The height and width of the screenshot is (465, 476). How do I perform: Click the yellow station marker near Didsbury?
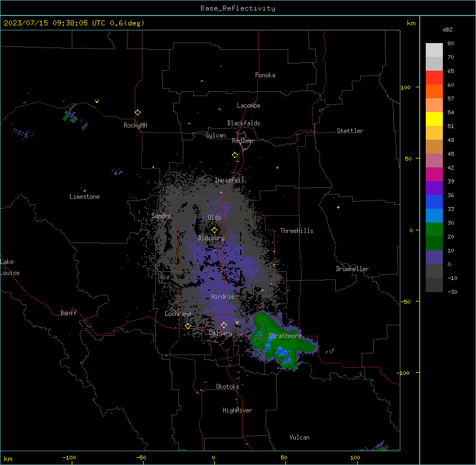(214, 230)
